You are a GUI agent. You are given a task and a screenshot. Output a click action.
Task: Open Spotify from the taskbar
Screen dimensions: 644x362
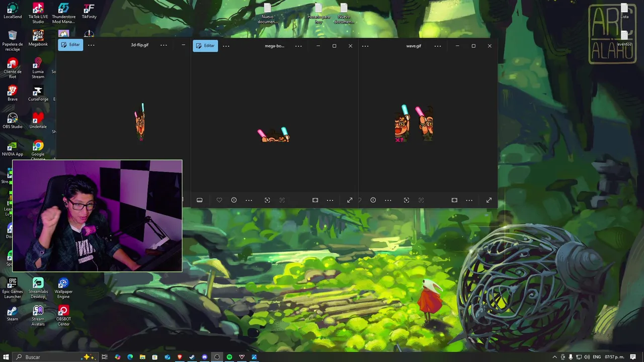[x=229, y=357]
